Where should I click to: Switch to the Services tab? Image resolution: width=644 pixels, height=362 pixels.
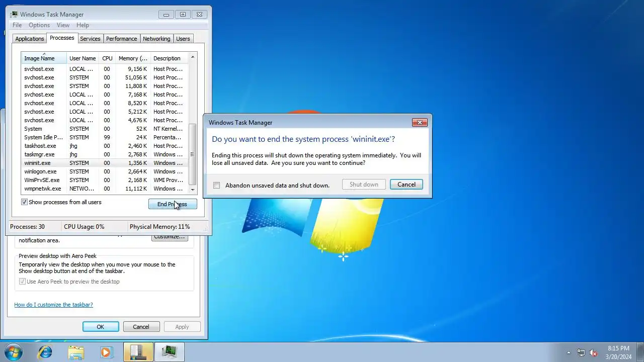click(90, 39)
